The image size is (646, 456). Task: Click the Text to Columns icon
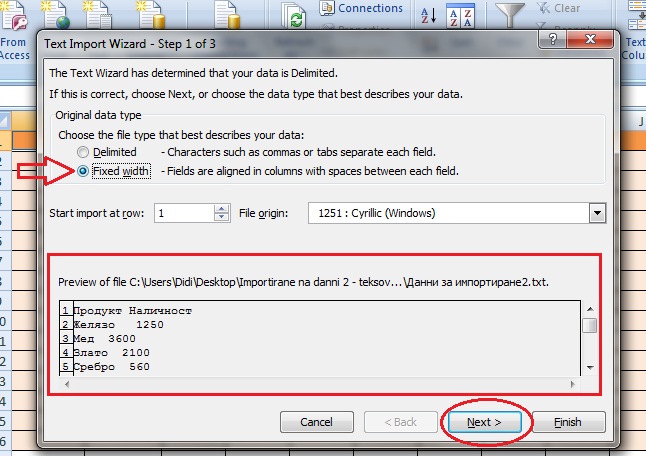634,30
